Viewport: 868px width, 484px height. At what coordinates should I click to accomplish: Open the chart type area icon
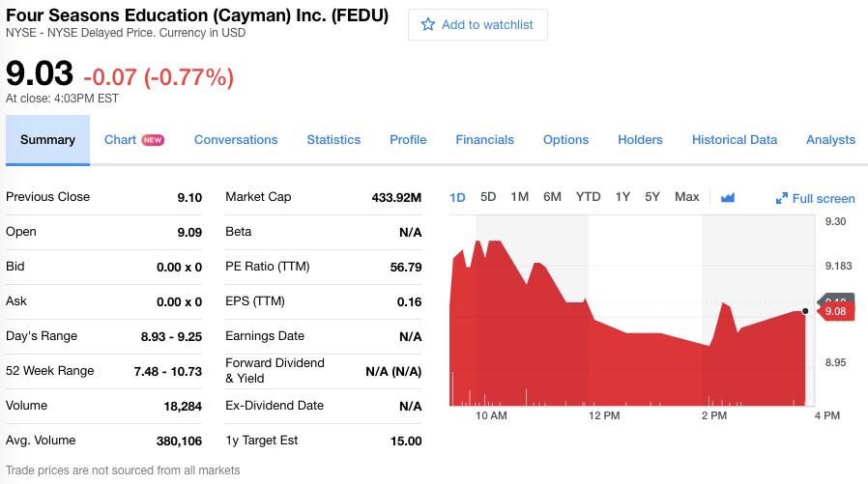728,197
